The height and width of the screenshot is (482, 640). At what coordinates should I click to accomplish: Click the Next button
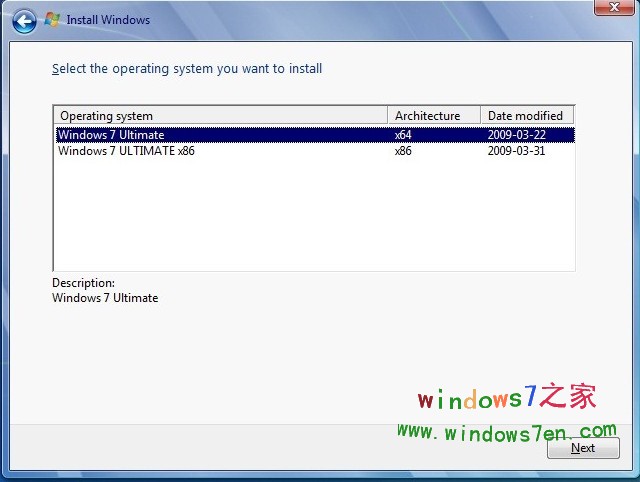583,448
